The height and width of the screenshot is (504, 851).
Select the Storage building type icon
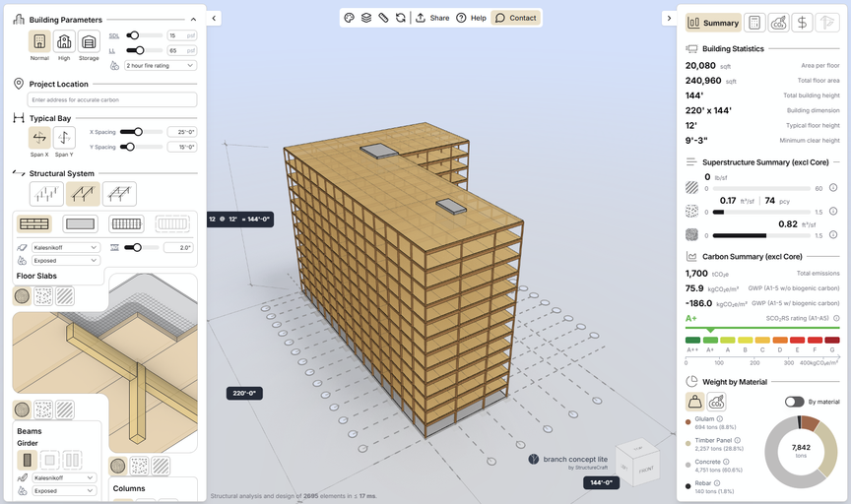point(89,41)
